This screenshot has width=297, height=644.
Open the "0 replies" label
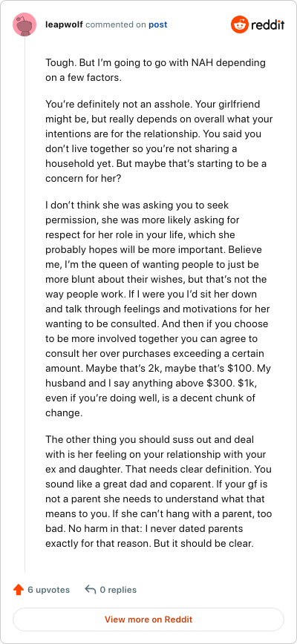(118, 590)
